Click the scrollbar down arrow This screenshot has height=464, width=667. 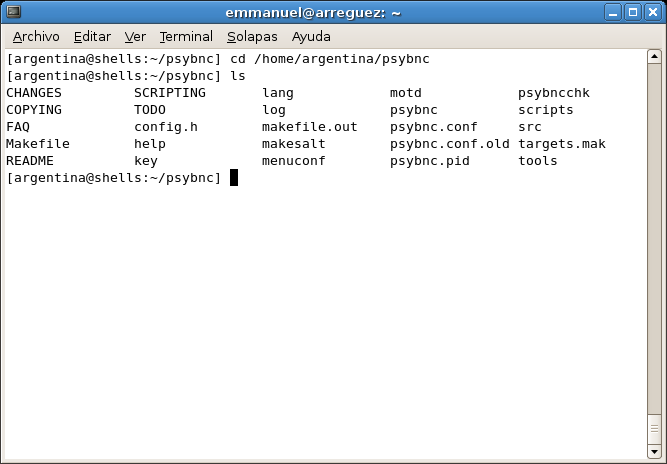coord(654,451)
